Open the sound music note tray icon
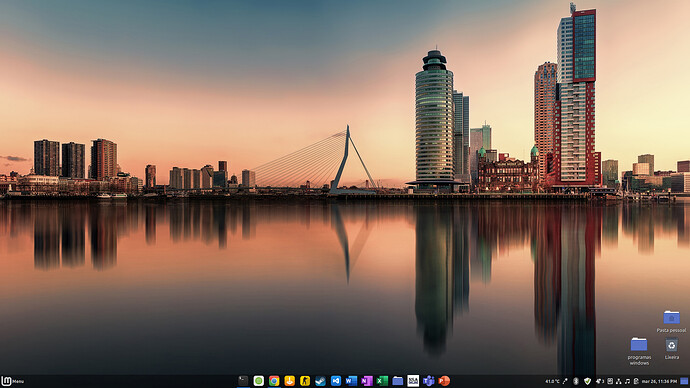This screenshot has width=690, height=388. pos(627,381)
